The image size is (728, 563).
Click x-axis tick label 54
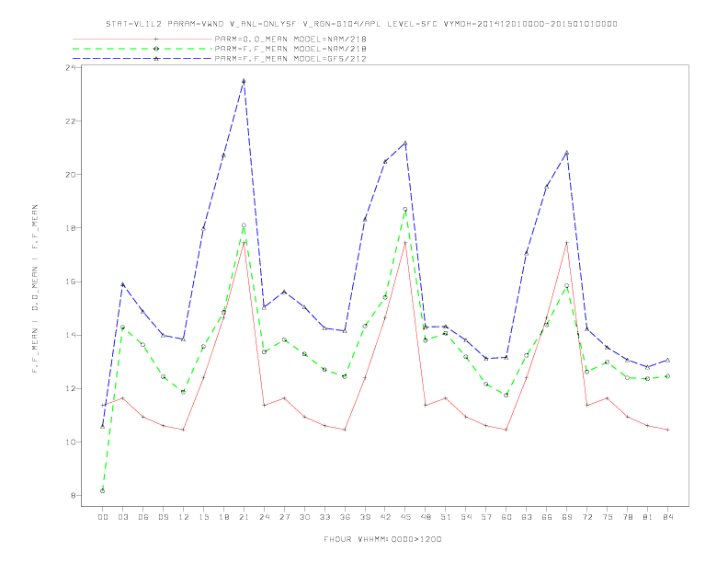pyautogui.click(x=466, y=517)
